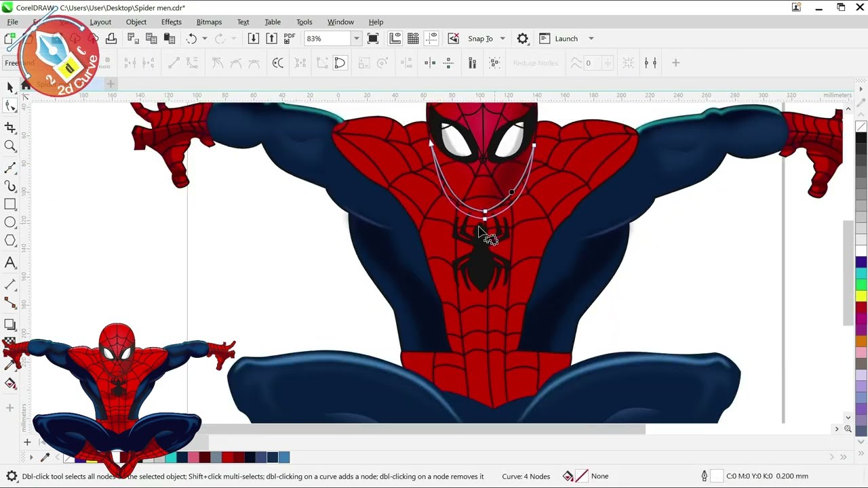Select the Zoom tool in toolbox
The image size is (868, 488).
click(10, 146)
